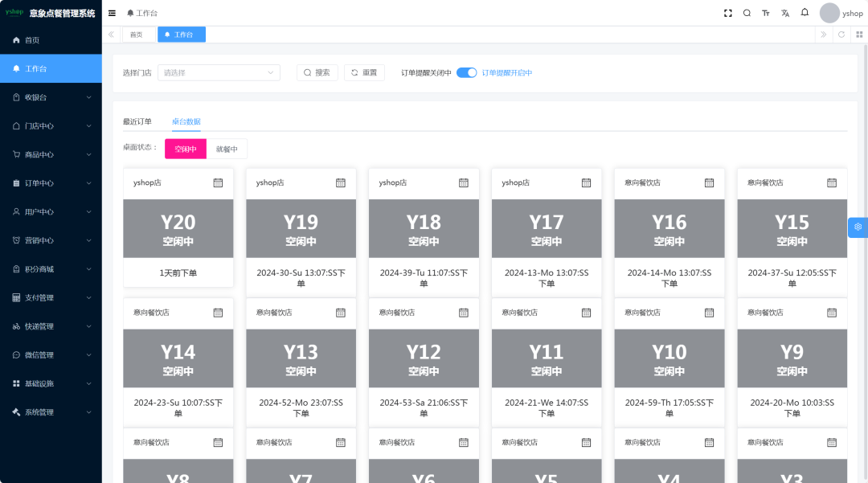
Task: Open the blue floating settings gear
Action: click(858, 227)
